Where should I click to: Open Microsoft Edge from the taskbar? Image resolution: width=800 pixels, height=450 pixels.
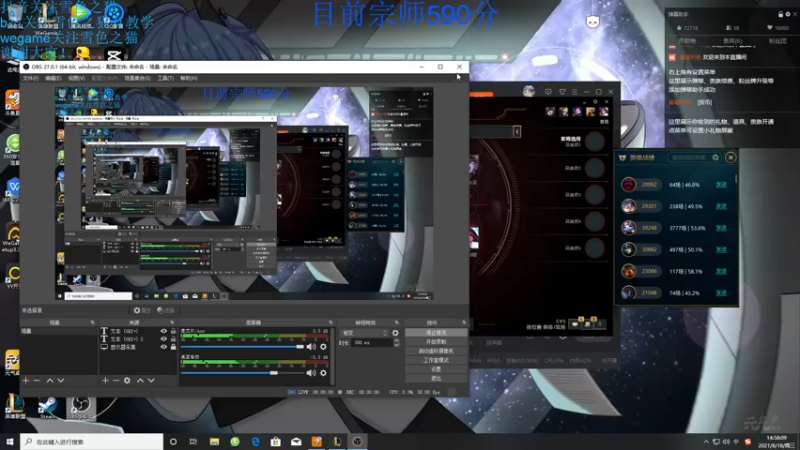255,441
